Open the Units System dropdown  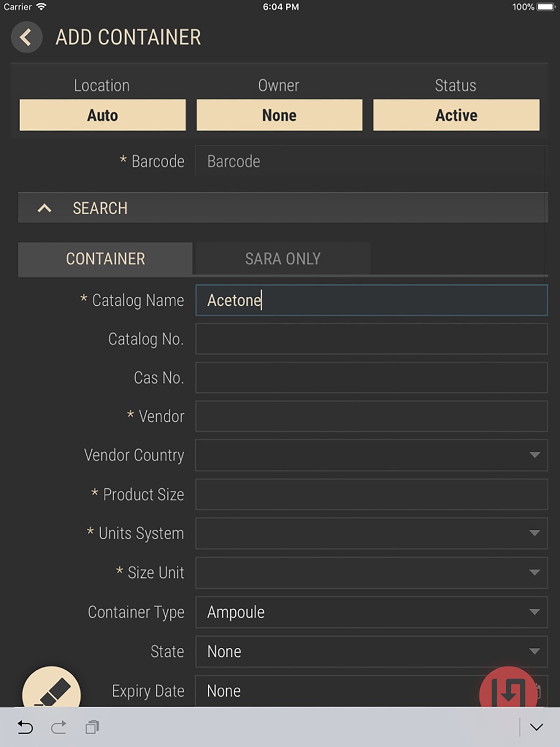(x=371, y=533)
